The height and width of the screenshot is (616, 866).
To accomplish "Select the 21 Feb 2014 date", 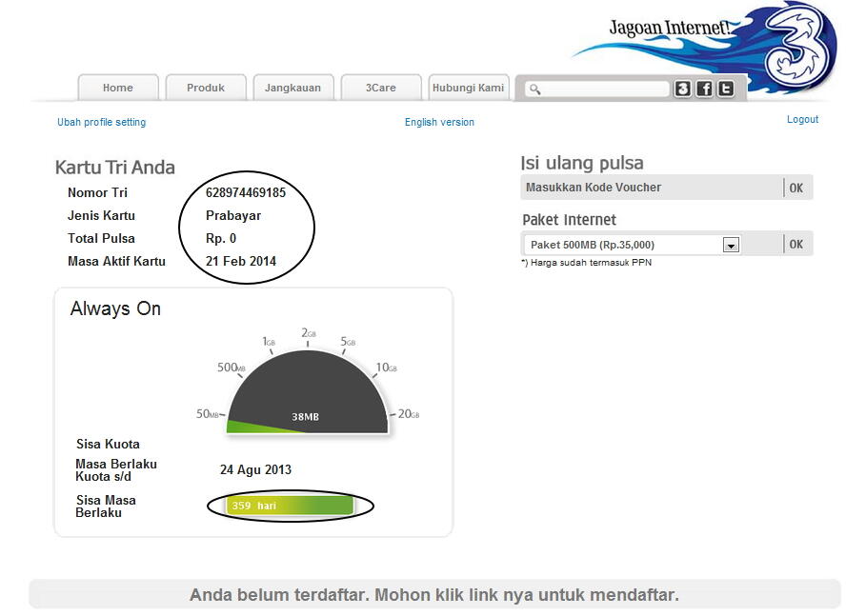I will pos(241,261).
